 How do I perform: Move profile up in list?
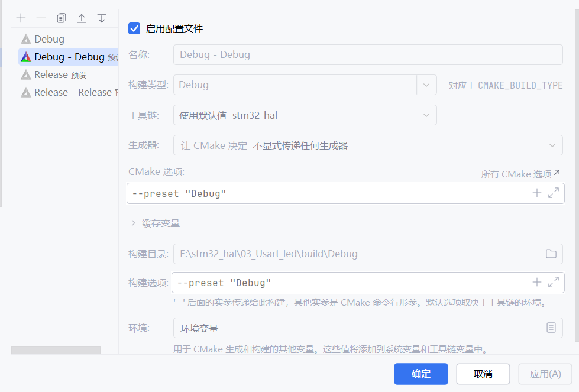pyautogui.click(x=82, y=18)
